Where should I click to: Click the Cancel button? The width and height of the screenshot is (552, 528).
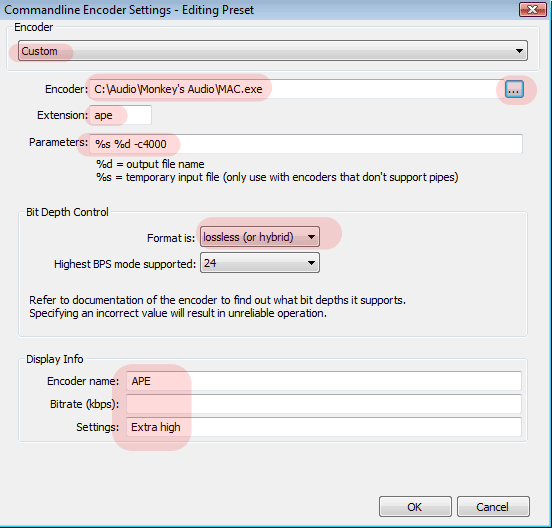(493, 507)
